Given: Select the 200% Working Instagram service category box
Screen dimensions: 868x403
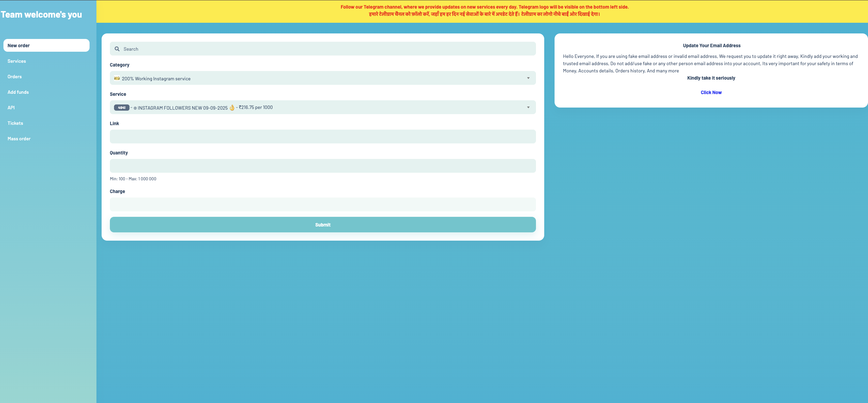Looking at the screenshot, I should tap(322, 78).
